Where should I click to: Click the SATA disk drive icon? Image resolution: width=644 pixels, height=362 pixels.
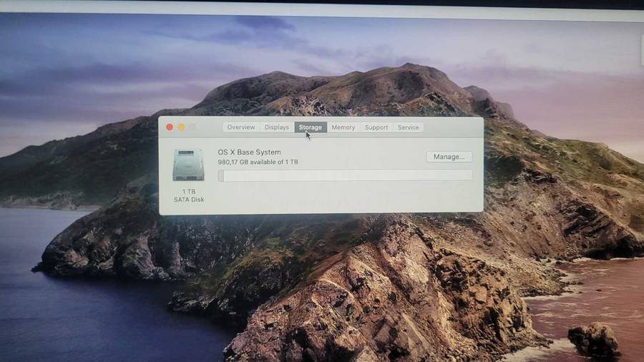point(188,165)
